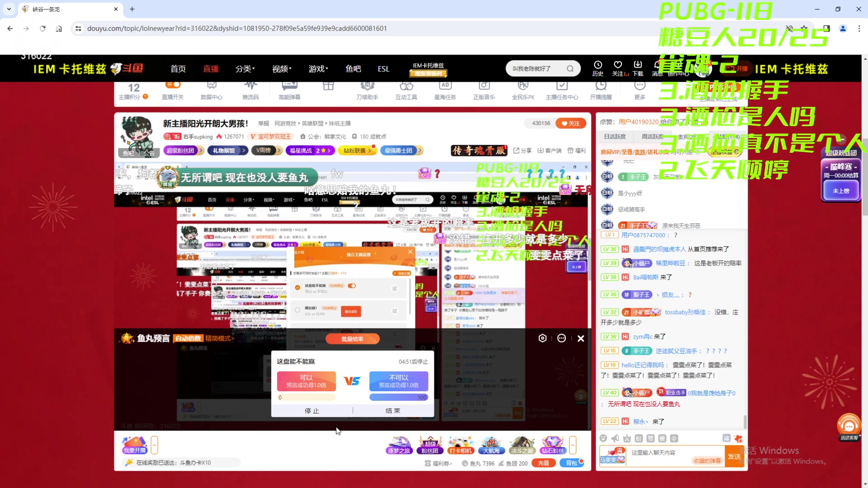Open the 数据中心 data center icon

tap(212, 90)
